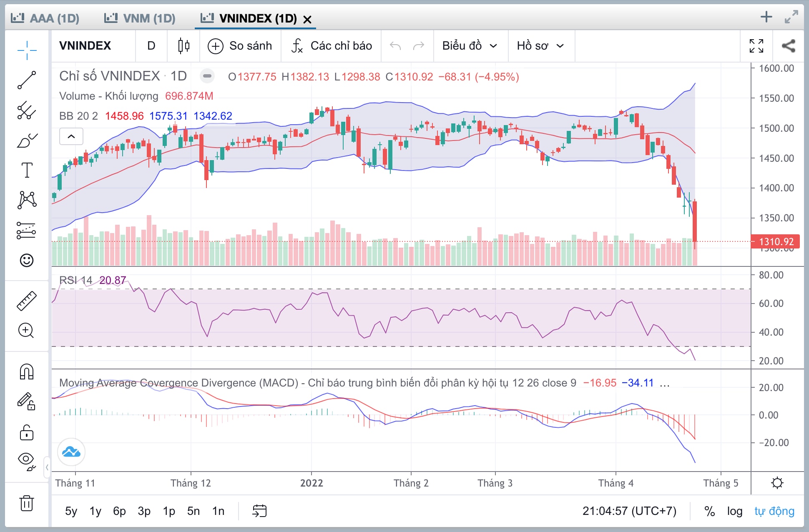Open candlestick chart style selector
The width and height of the screenshot is (809, 532).
click(183, 46)
